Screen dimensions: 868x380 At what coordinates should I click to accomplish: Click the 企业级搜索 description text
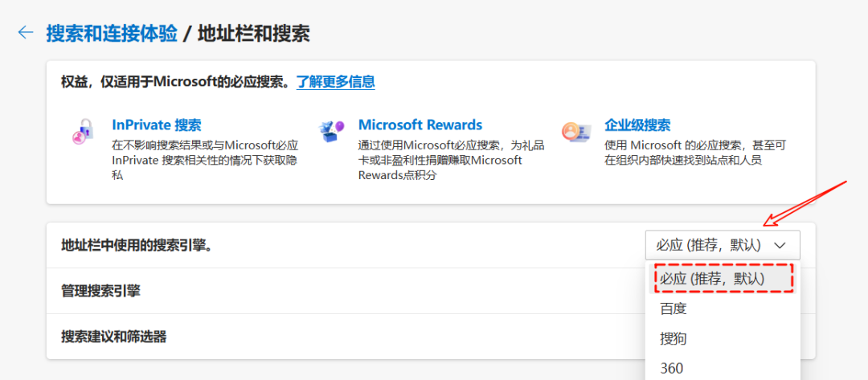pos(695,153)
